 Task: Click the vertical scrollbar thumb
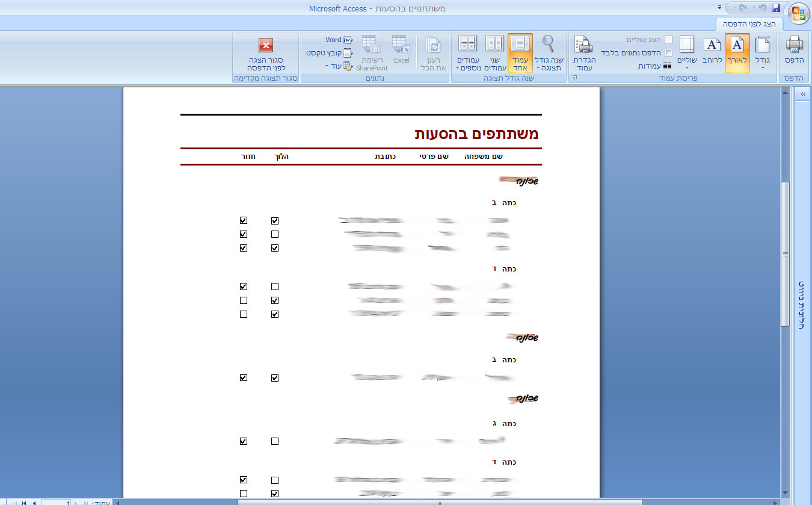tap(785, 254)
